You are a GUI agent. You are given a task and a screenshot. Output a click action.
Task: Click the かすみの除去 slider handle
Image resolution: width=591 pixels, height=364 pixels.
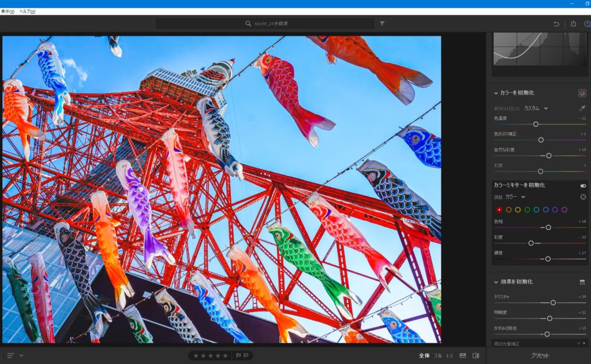coord(547,334)
